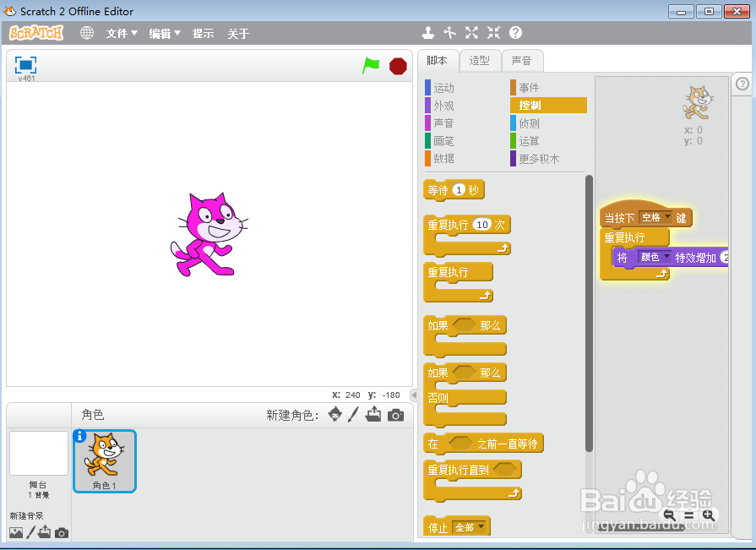Click the pink cat on stage
The image size is (756, 550).
(209, 234)
